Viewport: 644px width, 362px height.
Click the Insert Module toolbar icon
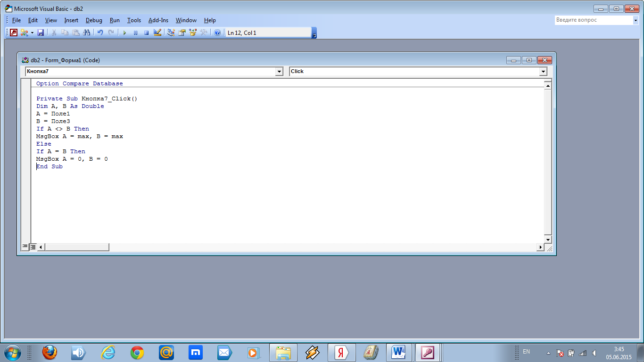pyautogui.click(x=24, y=33)
